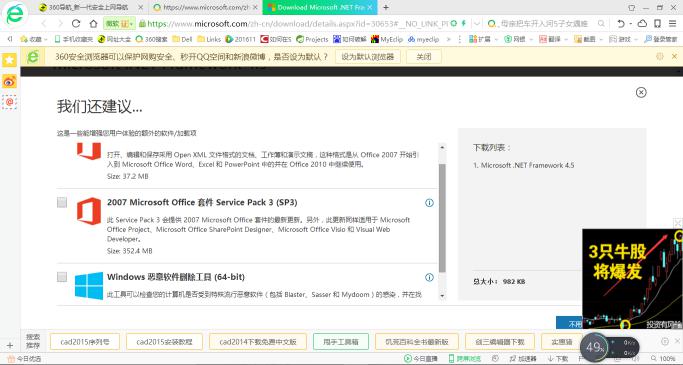Show info for 2007 Office Service Pack 3

[x=429, y=203]
